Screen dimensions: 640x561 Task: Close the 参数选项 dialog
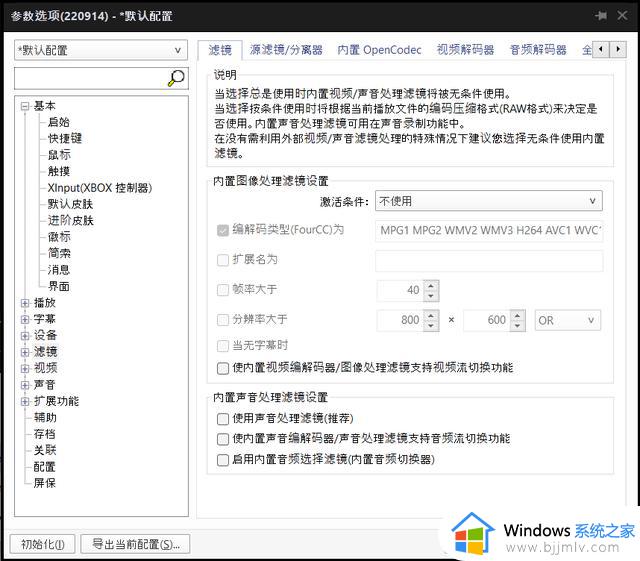click(x=622, y=16)
